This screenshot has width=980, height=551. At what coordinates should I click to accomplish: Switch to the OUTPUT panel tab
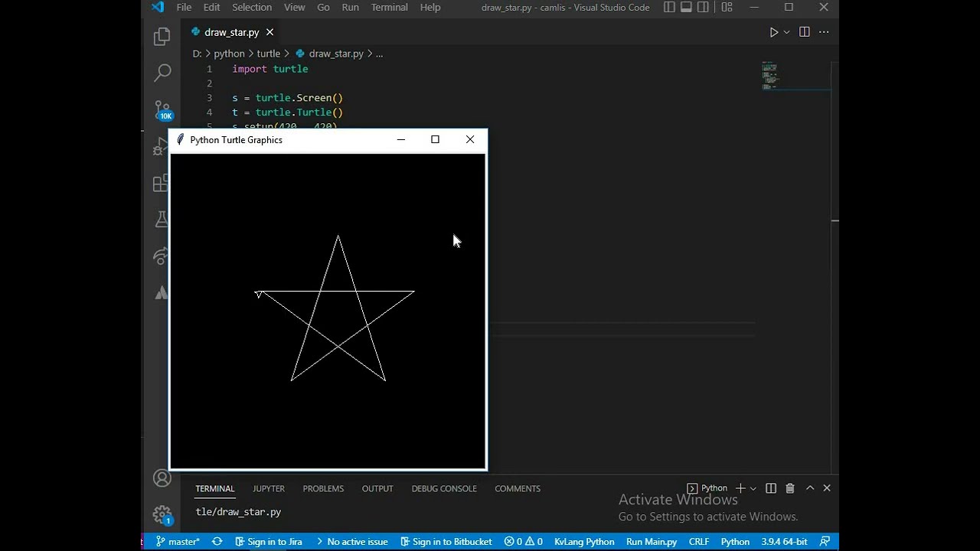coord(377,488)
